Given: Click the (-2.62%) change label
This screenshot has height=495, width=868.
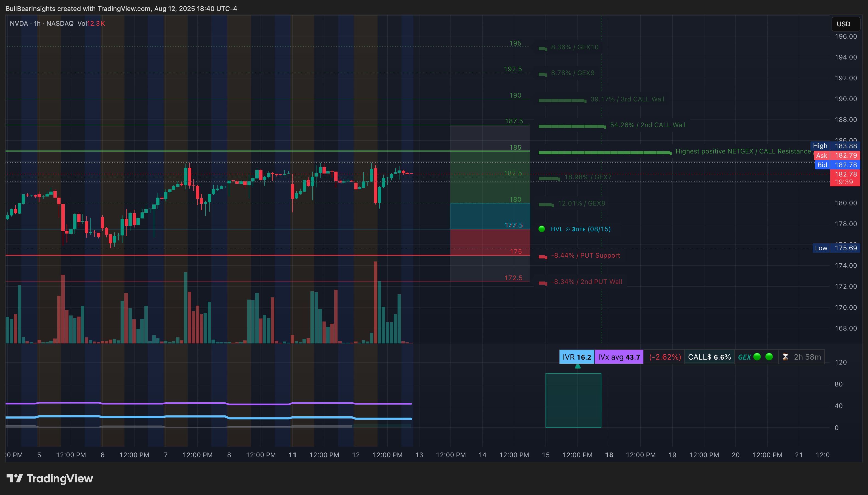Looking at the screenshot, I should pyautogui.click(x=665, y=357).
